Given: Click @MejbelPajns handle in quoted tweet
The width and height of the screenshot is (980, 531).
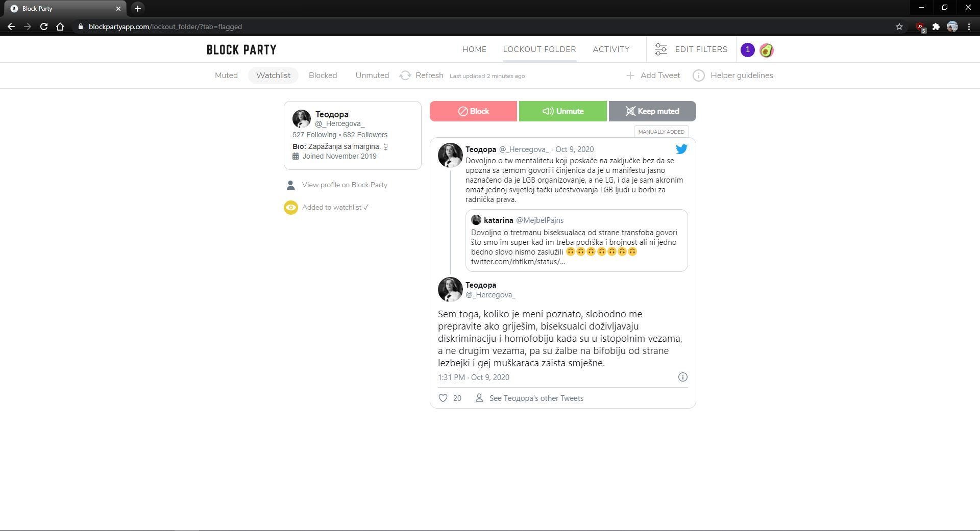Looking at the screenshot, I should click(540, 220).
